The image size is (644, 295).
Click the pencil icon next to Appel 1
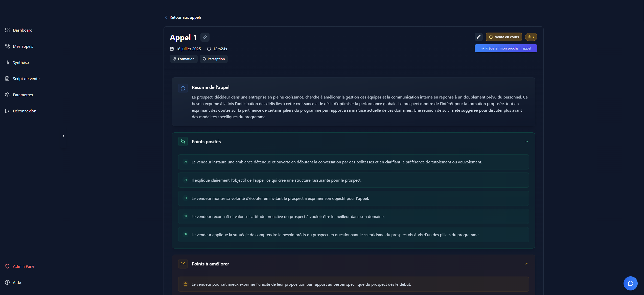click(x=205, y=37)
